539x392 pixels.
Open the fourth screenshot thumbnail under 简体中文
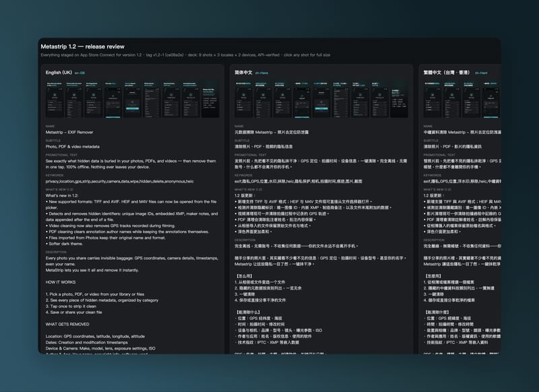click(302, 100)
